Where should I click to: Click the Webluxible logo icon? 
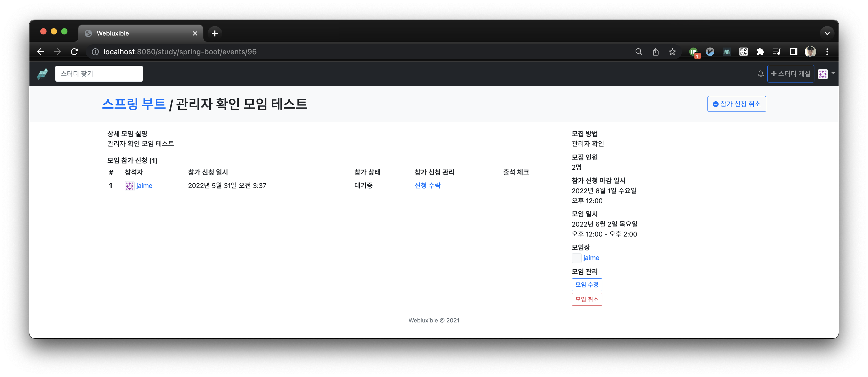pos(42,74)
